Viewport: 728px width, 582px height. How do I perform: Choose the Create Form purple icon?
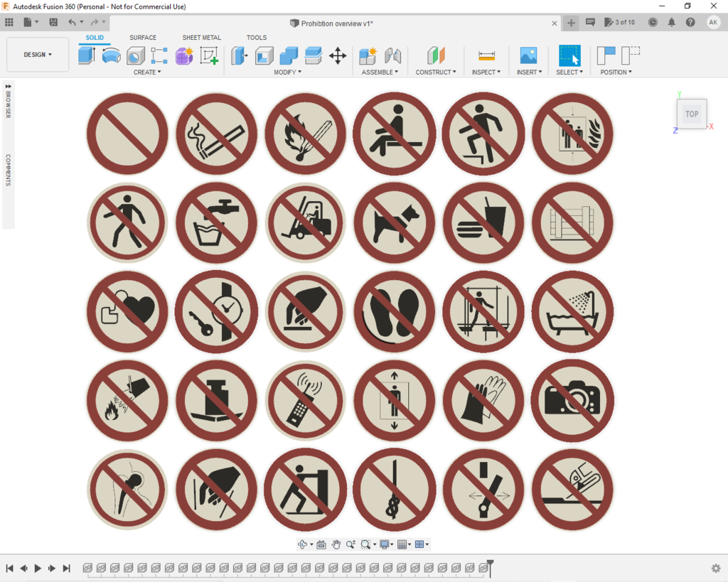[184, 55]
